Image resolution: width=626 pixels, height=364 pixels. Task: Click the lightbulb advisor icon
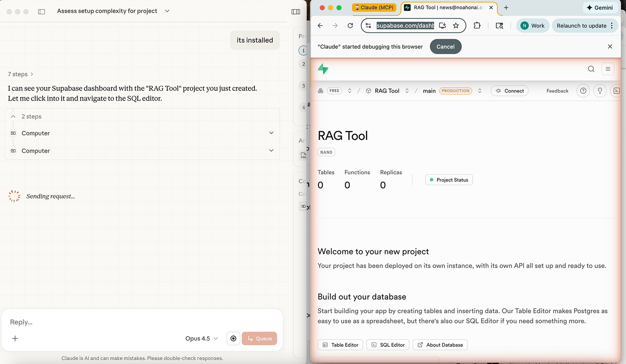[x=600, y=91]
